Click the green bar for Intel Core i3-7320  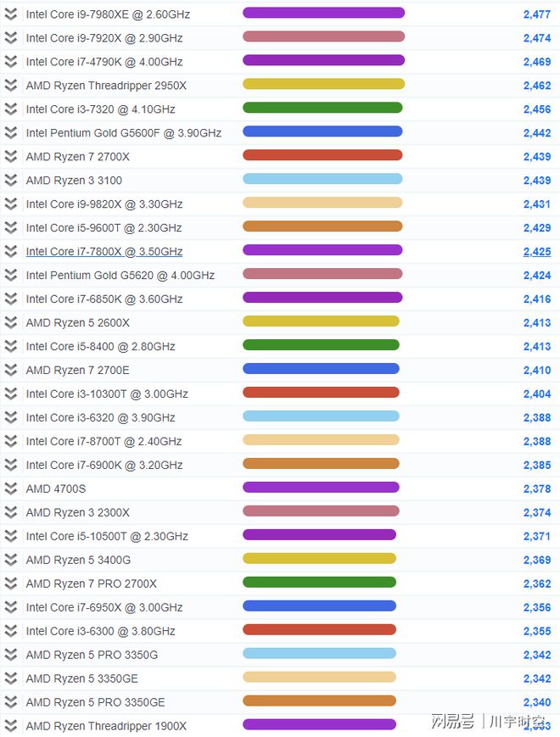322,108
